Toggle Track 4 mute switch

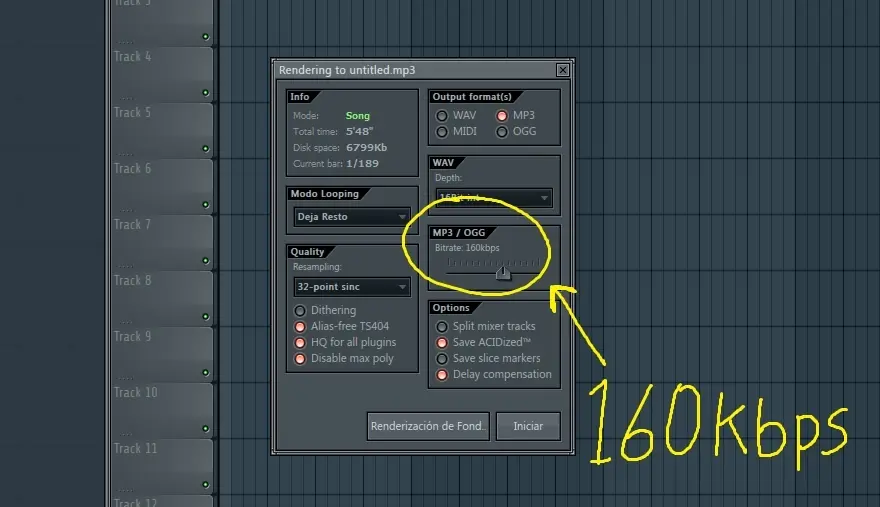tap(205, 93)
